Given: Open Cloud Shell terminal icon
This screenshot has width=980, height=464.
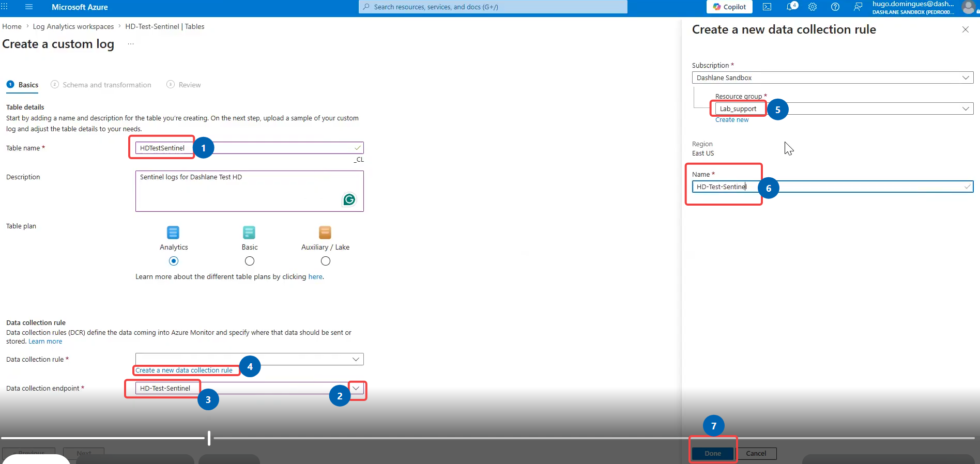Looking at the screenshot, I should [x=767, y=7].
